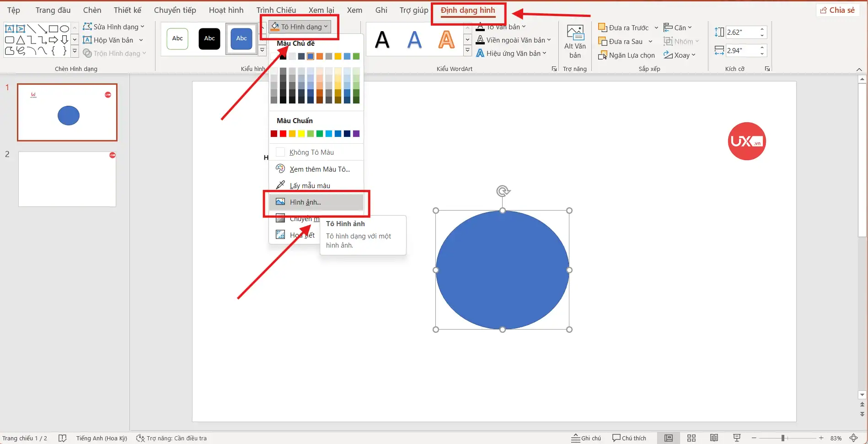The height and width of the screenshot is (444, 868).
Task: Click the spell check status icon
Action: click(x=63, y=438)
